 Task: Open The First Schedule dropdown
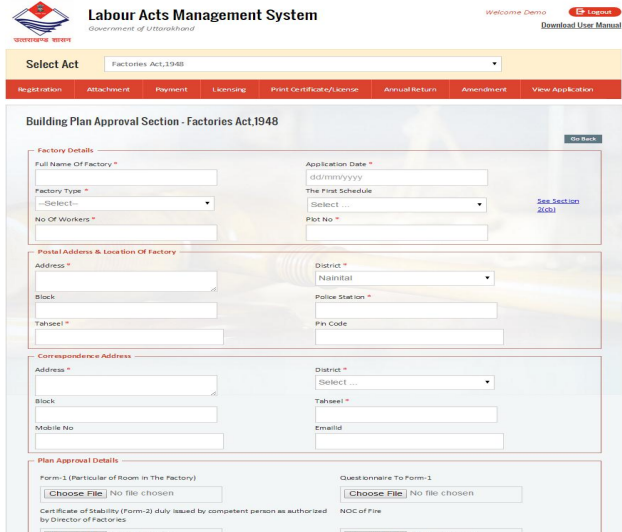tap(396, 204)
